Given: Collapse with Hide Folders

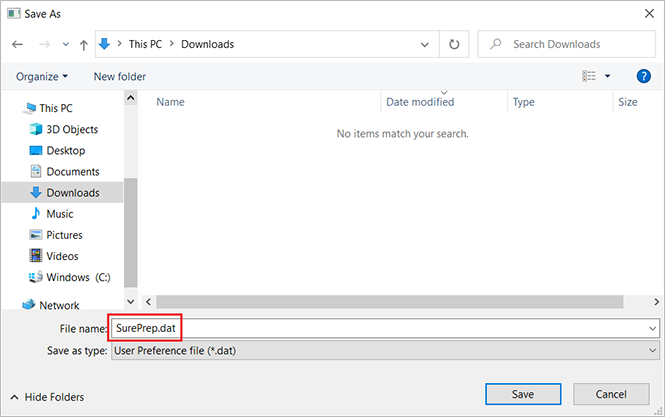Looking at the screenshot, I should (x=47, y=397).
